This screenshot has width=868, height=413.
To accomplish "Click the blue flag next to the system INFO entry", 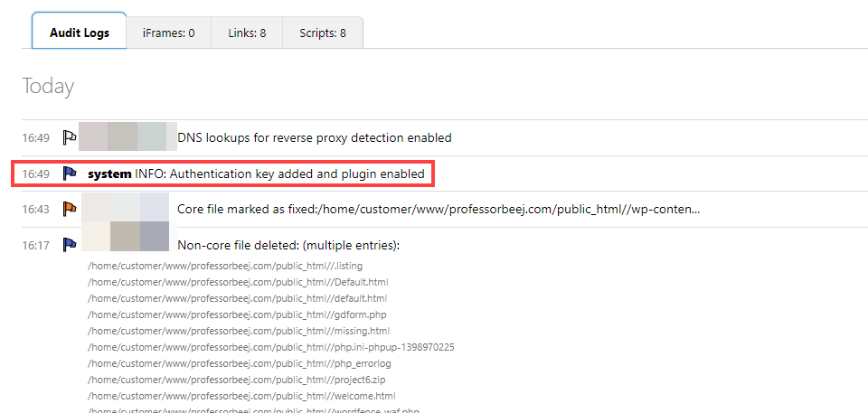I will pyautogui.click(x=70, y=173).
